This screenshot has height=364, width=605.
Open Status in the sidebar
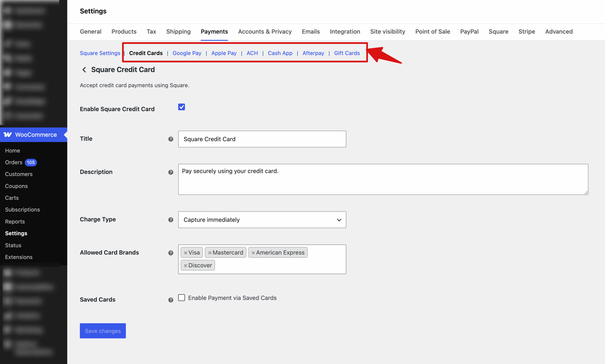(13, 245)
